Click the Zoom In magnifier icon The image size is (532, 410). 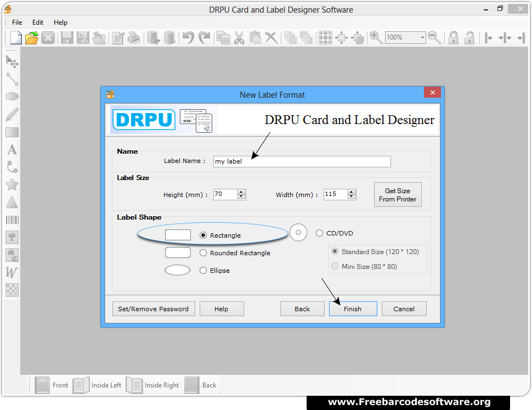[376, 37]
